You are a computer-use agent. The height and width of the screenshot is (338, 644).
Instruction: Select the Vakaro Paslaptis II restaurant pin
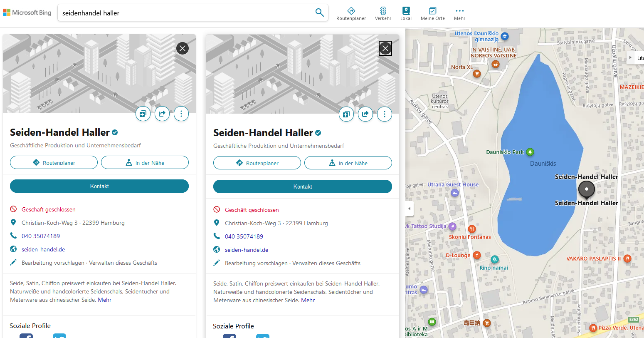point(627,258)
